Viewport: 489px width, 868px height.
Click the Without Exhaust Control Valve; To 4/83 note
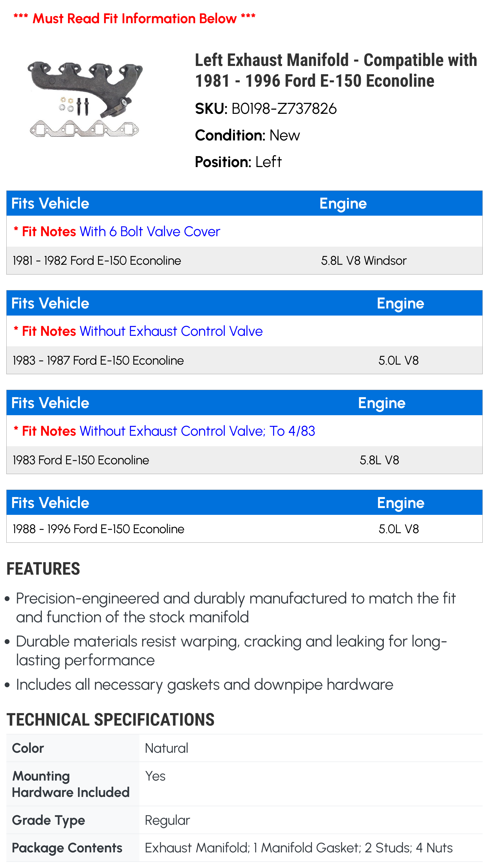(197, 431)
